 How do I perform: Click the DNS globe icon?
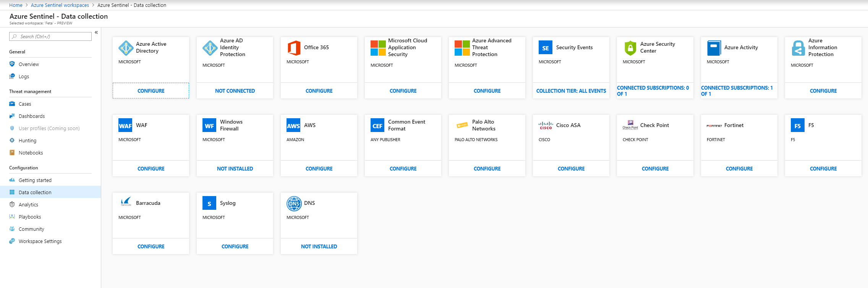coord(294,203)
